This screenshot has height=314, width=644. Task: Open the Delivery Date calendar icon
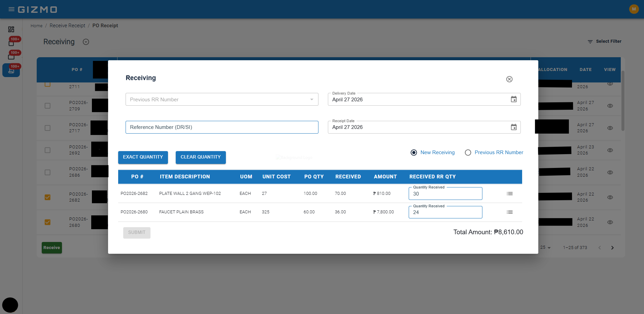click(514, 99)
